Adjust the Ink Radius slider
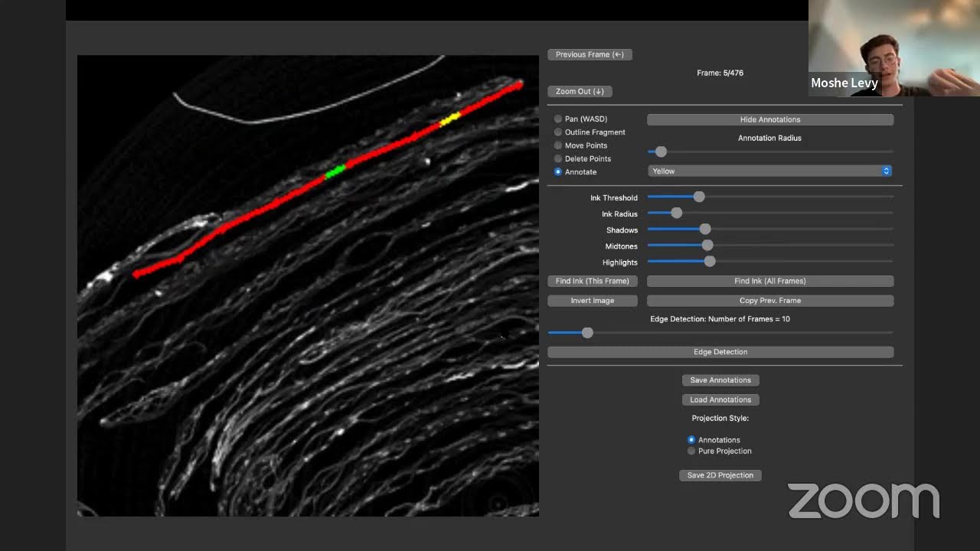The height and width of the screenshot is (551, 980). (x=676, y=213)
